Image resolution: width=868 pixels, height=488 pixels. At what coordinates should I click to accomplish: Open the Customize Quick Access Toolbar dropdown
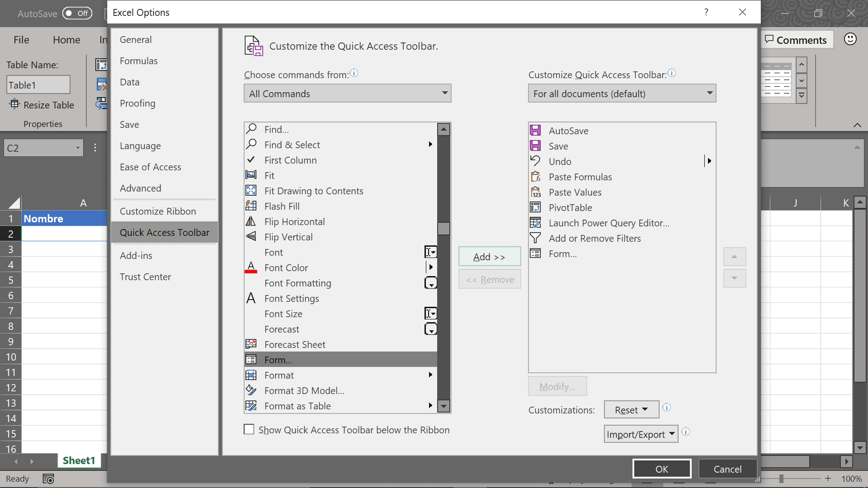(709, 93)
